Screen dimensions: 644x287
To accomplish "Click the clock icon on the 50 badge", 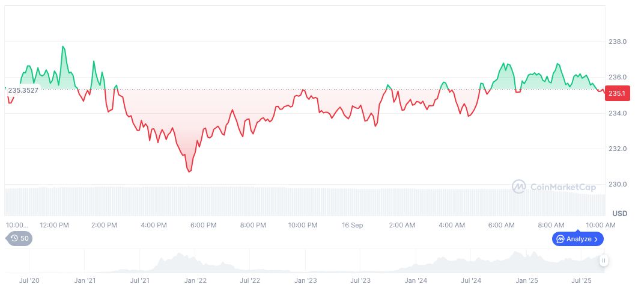I will pos(14,239).
